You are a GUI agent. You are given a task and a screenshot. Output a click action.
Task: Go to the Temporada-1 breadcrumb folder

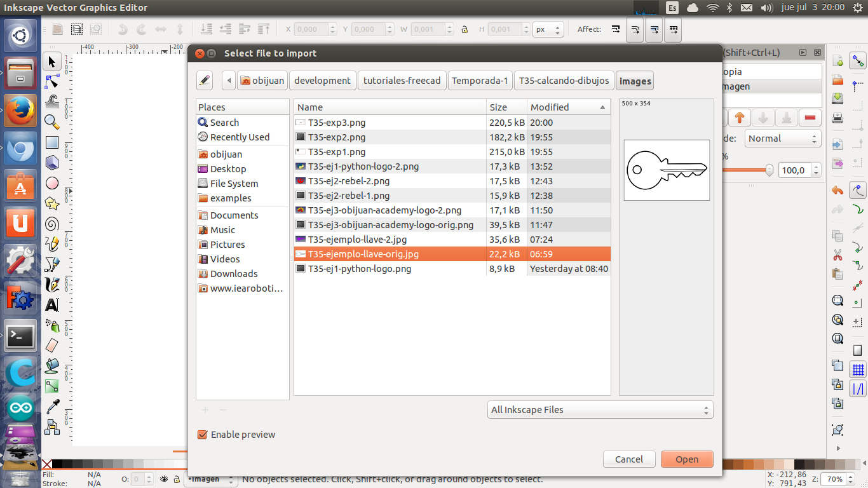click(x=480, y=81)
